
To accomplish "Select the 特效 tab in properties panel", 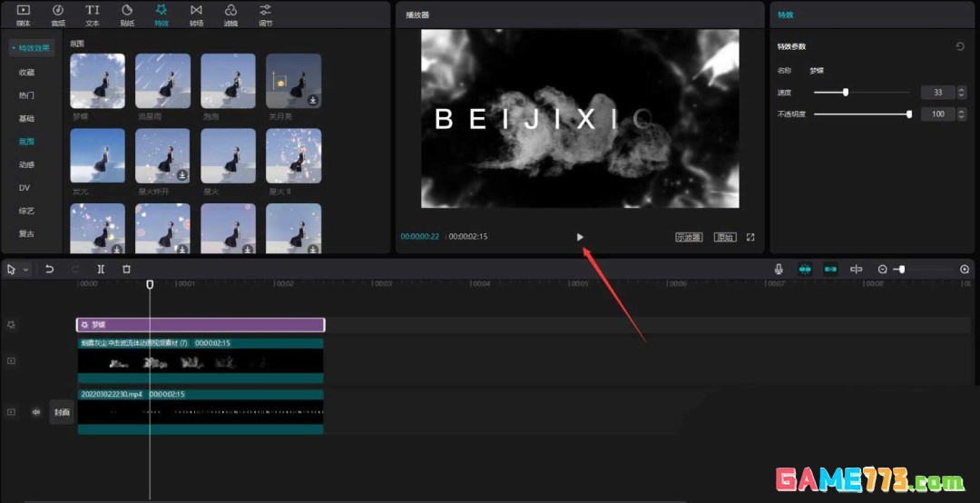I will (785, 15).
